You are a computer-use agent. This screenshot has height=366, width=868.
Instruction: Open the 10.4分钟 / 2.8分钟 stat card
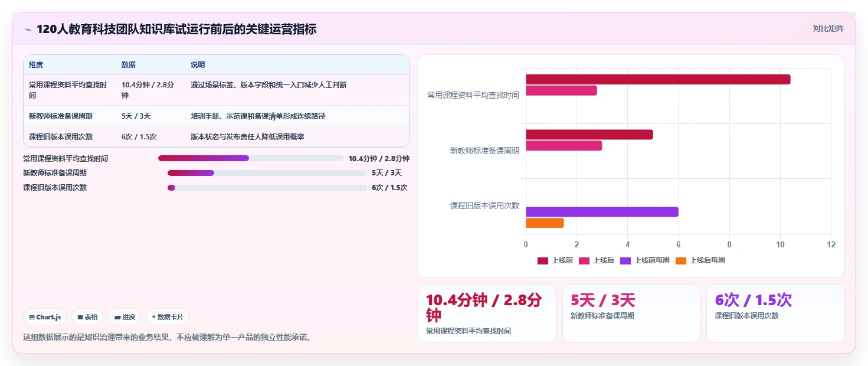click(x=487, y=313)
